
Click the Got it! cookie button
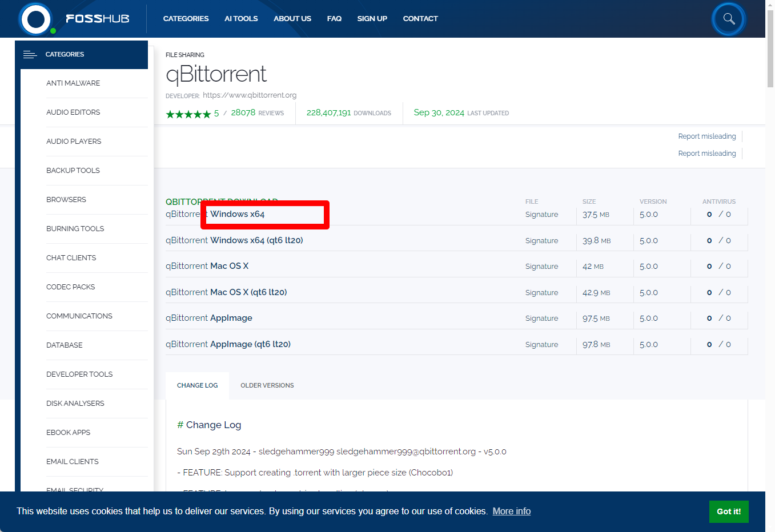point(729,511)
